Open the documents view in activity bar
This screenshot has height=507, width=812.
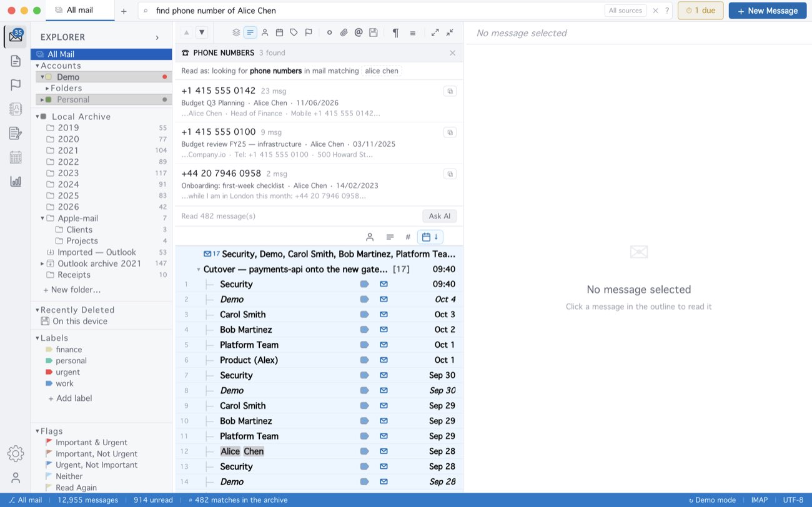[x=16, y=61]
